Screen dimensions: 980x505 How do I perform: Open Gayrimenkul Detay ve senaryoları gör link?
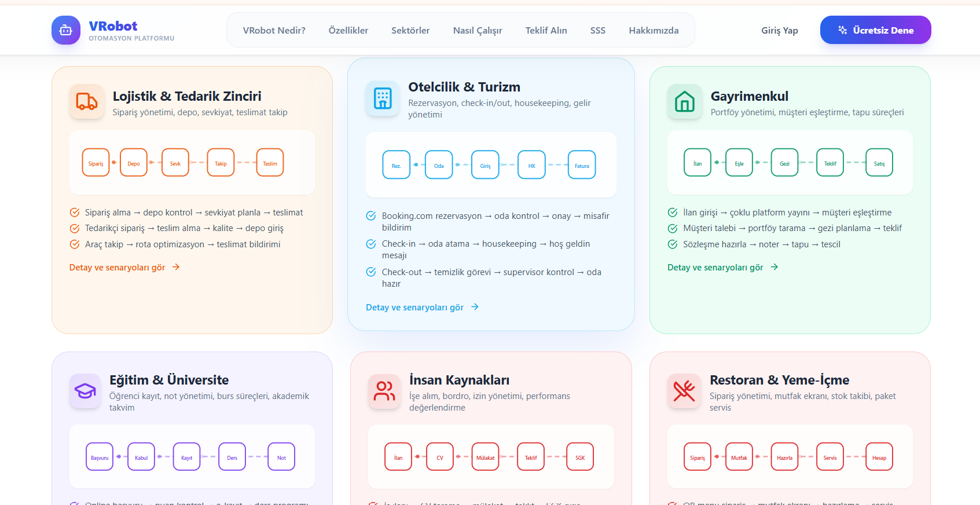[723, 268]
